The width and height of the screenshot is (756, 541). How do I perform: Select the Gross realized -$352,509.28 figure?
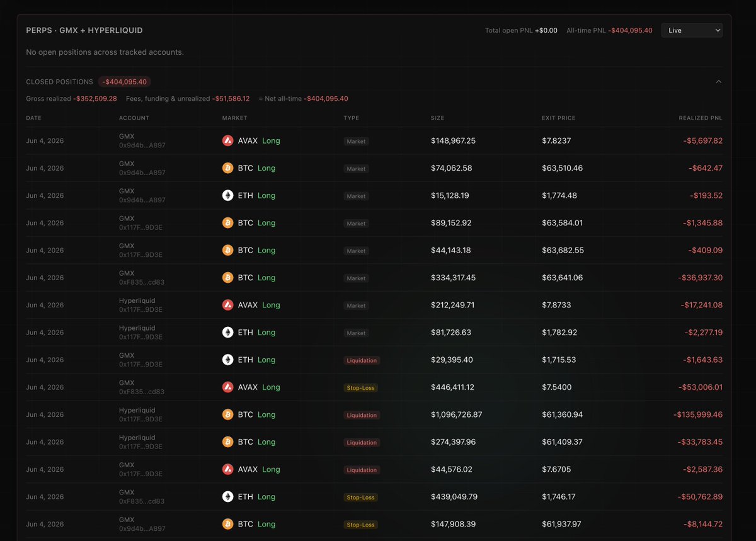[95, 99]
